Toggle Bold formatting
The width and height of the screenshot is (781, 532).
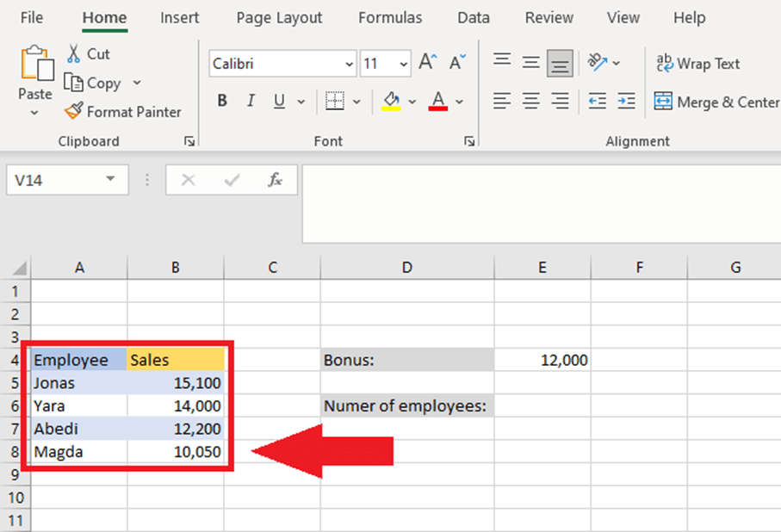(222, 101)
